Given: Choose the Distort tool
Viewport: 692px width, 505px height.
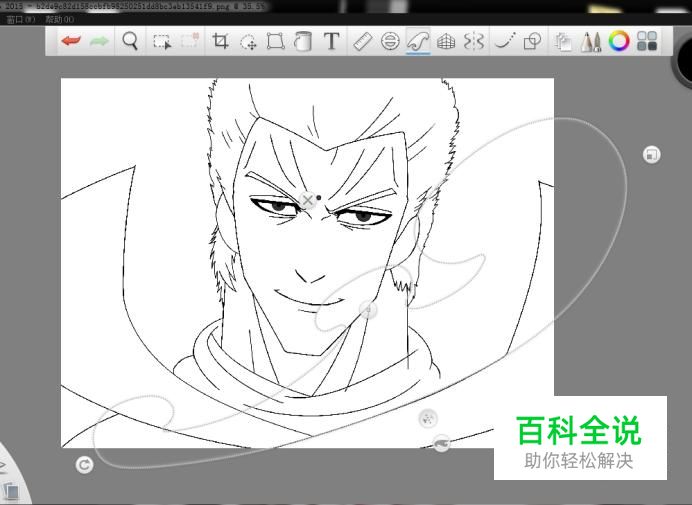Looking at the screenshot, I should coord(275,41).
